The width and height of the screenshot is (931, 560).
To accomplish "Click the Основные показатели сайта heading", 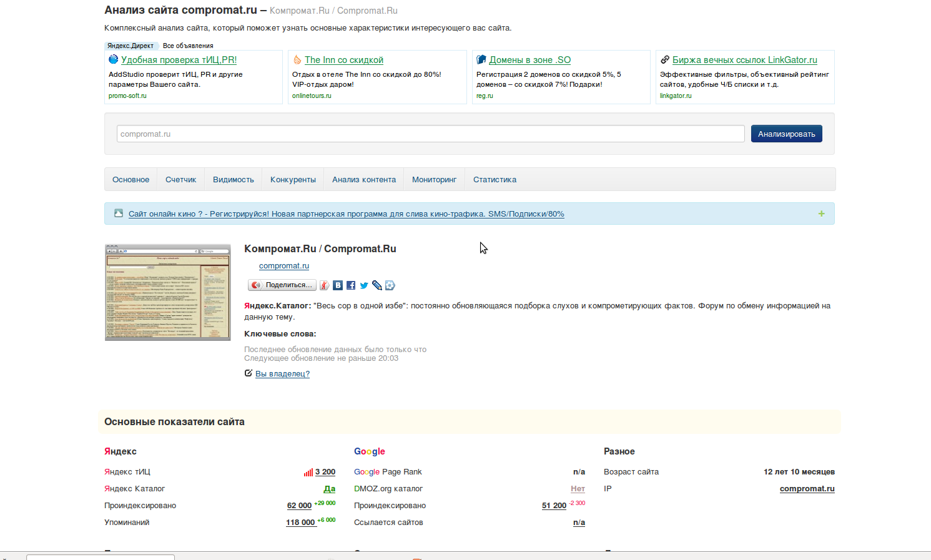I will click(174, 422).
